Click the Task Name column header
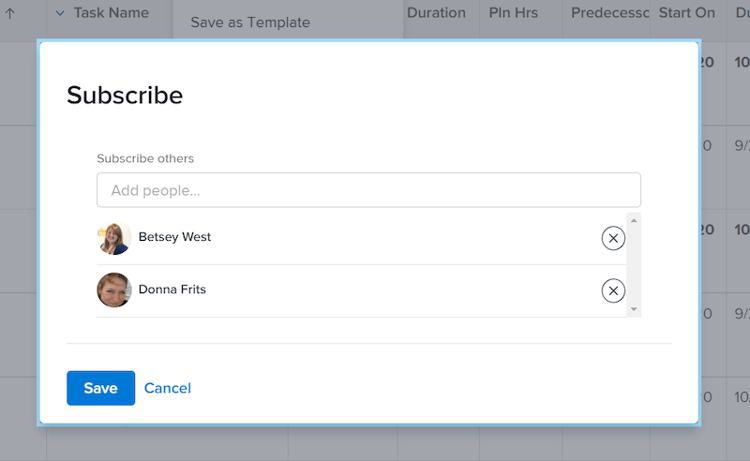This screenshot has height=461, width=750. click(110, 13)
